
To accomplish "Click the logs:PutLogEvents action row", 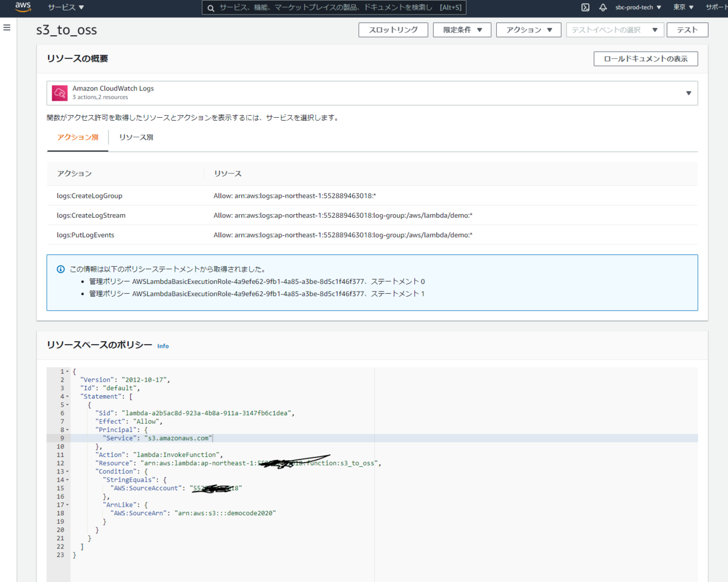I will [372, 234].
